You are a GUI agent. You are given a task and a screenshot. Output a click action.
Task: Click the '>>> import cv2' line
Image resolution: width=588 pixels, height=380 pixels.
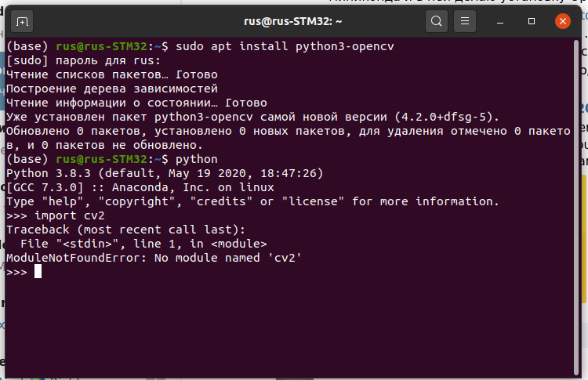(x=56, y=216)
